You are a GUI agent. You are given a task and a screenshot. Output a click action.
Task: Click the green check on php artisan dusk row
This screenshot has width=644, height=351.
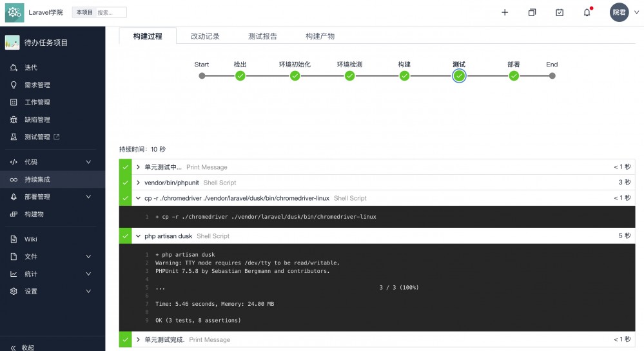(x=125, y=236)
